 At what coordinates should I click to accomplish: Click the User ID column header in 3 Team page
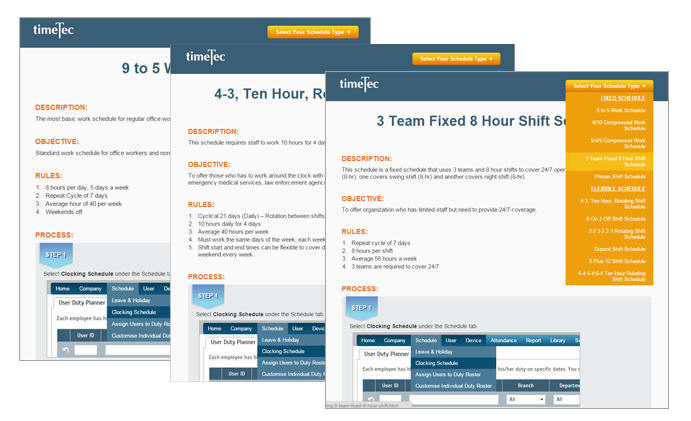(390, 386)
